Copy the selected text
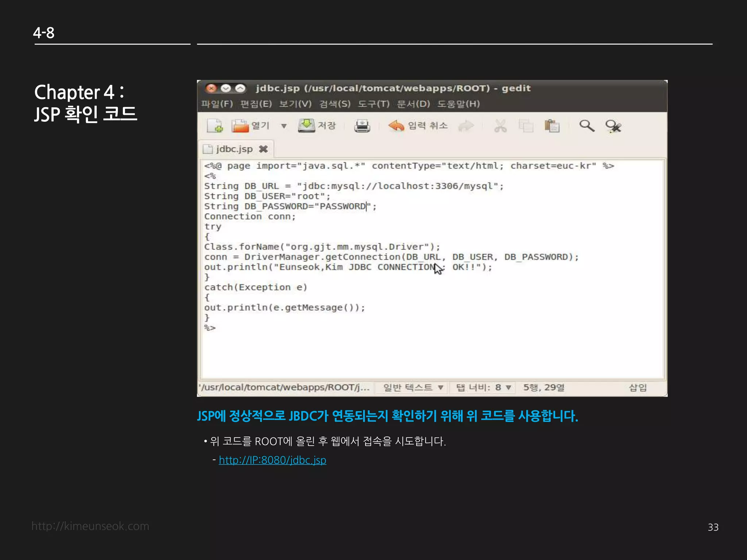 526,126
